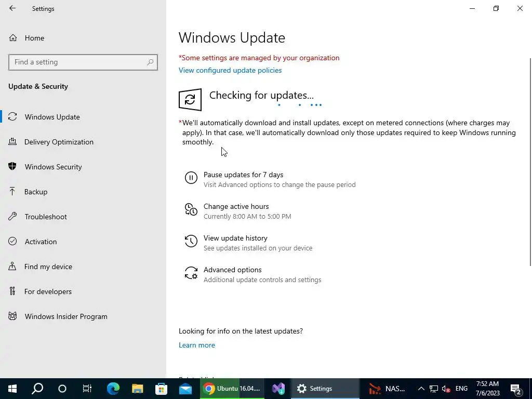
Task: Open Delivery Optimization settings
Action: click(x=83, y=142)
